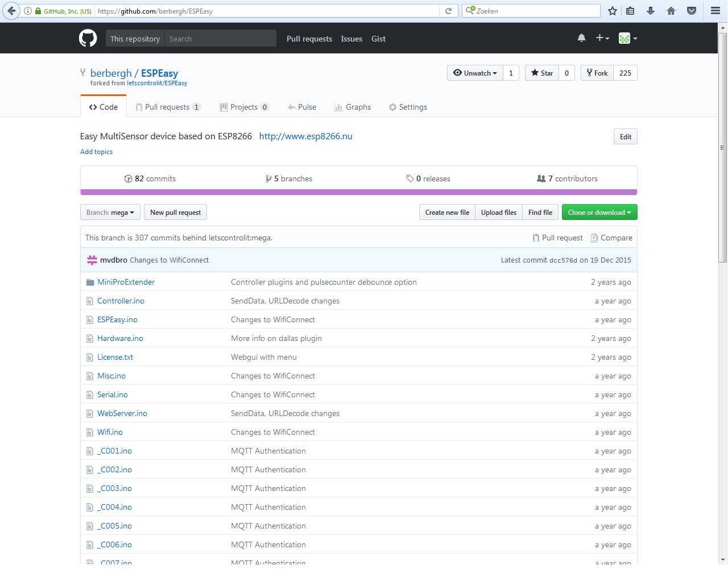
Task: Open notifications with the bell icon
Action: pyautogui.click(x=581, y=38)
